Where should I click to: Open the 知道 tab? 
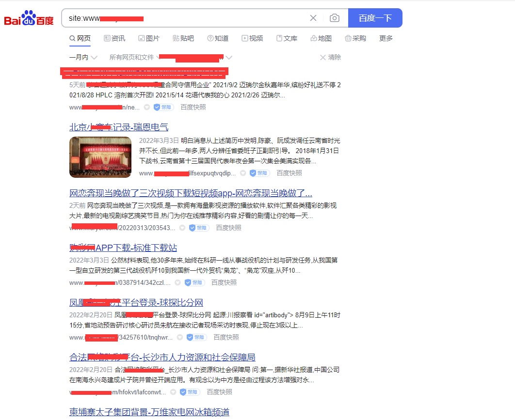(218, 38)
